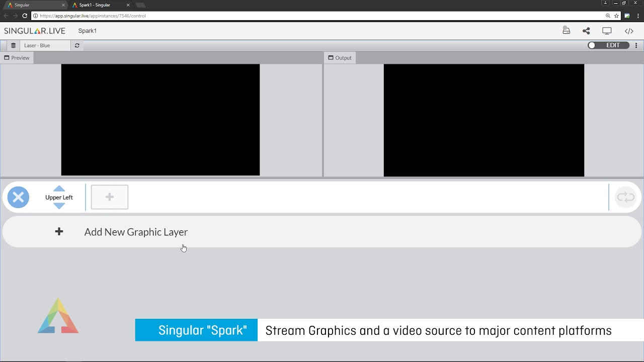Viewport: 644px width, 362px height.
Task: Click the zoom magnifier icon in address bar
Action: (608, 16)
